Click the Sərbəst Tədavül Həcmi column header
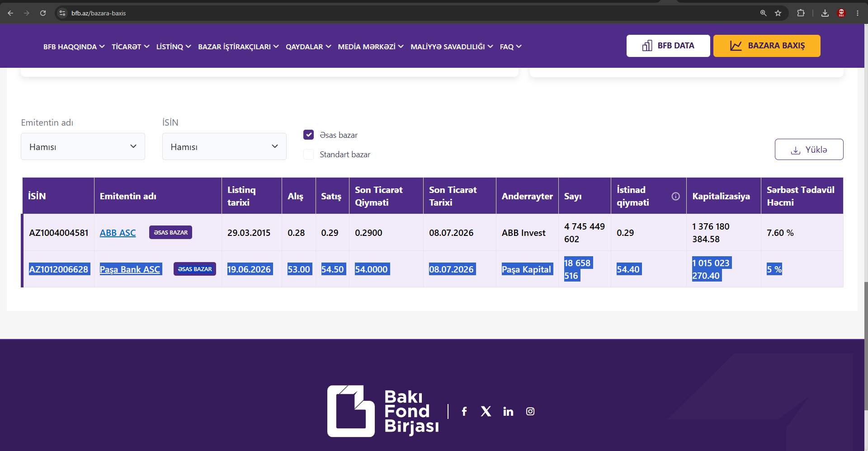Viewport: 868px width, 451px height. click(x=802, y=196)
